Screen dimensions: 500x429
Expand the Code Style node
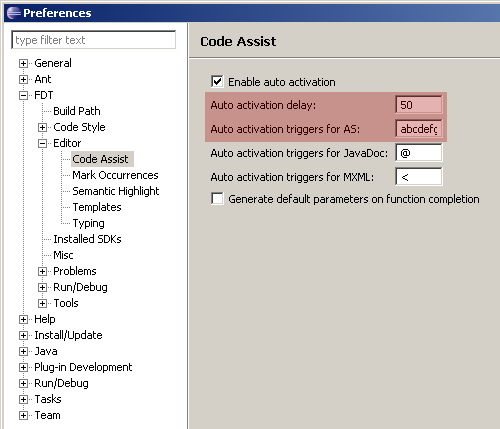(x=42, y=127)
